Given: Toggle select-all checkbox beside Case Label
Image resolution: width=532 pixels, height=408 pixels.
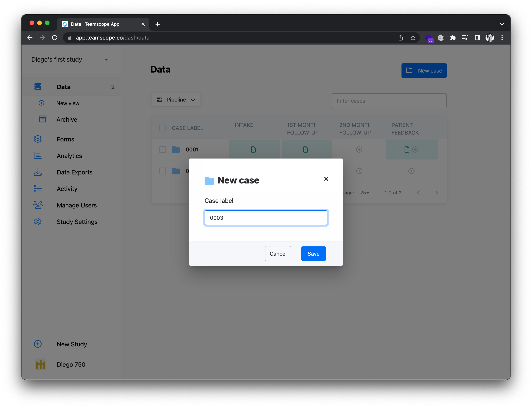Looking at the screenshot, I should (163, 128).
